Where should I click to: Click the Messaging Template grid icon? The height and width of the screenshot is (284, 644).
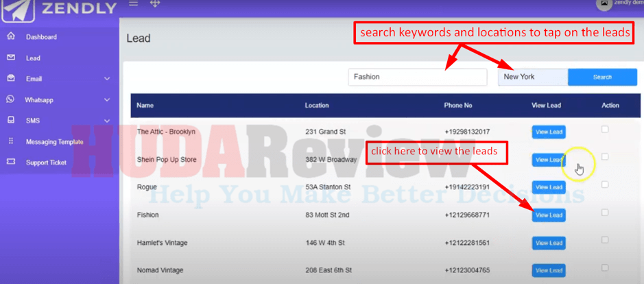[11, 141]
